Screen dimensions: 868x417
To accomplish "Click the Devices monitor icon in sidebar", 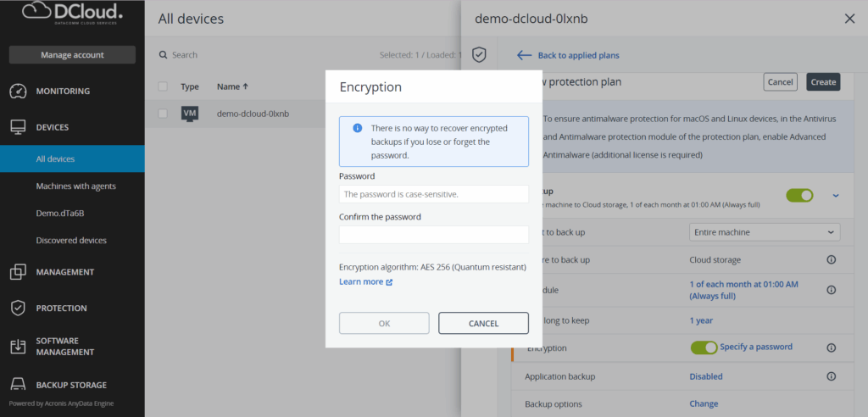I will click(x=18, y=127).
